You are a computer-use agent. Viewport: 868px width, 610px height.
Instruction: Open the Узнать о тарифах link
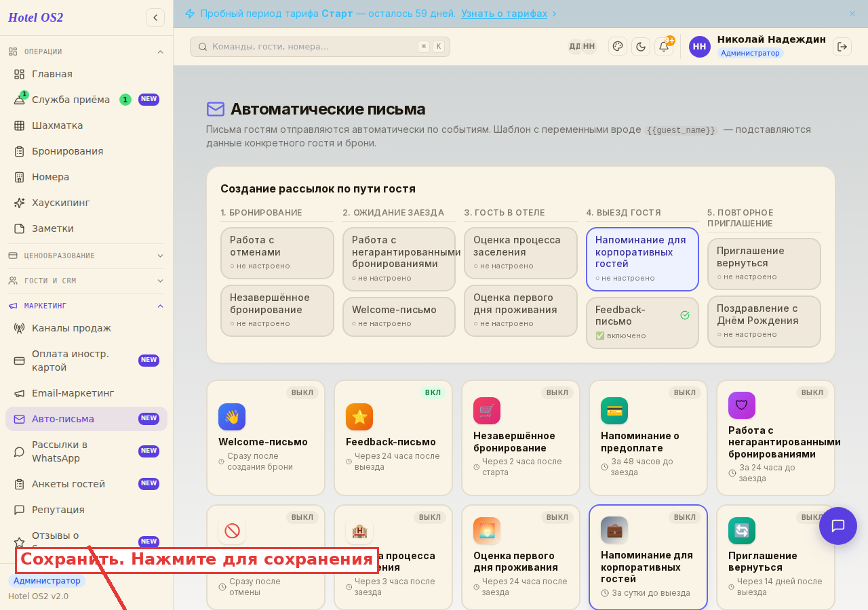click(504, 14)
